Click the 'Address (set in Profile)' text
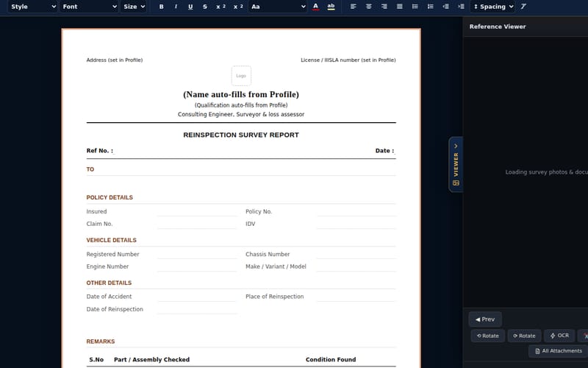The height and width of the screenshot is (368, 588). coord(115,60)
